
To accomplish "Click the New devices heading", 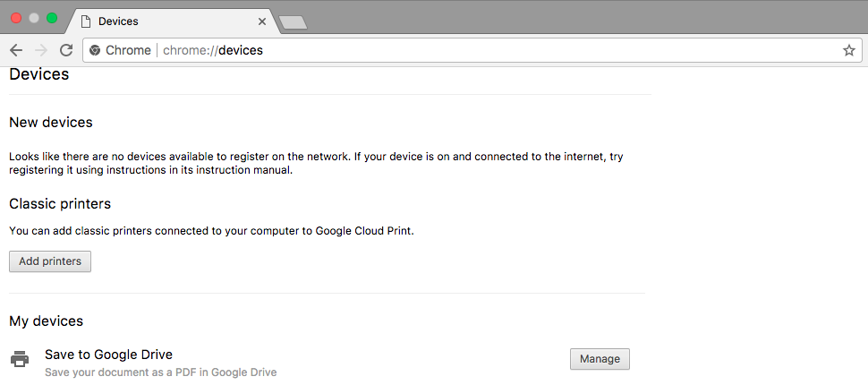I will (x=51, y=123).
